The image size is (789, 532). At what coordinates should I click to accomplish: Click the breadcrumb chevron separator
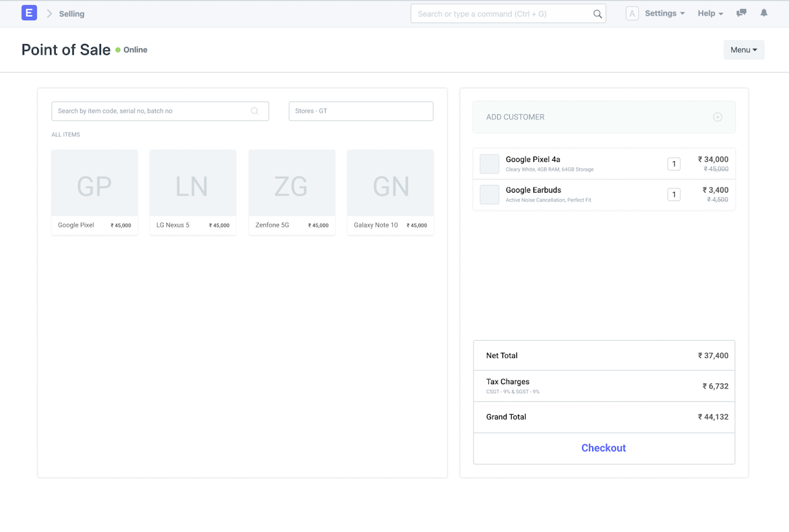click(49, 13)
